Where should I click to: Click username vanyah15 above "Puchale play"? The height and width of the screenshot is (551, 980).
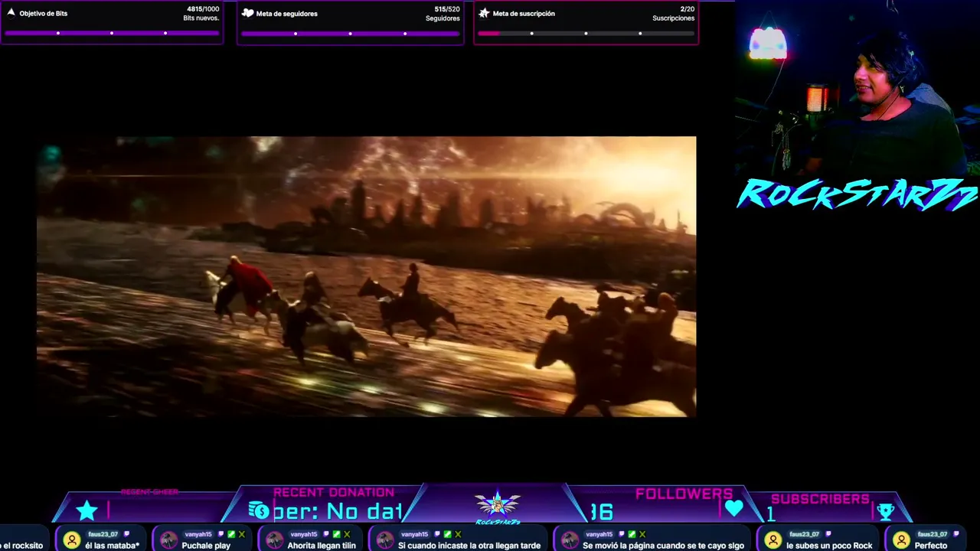click(x=198, y=534)
